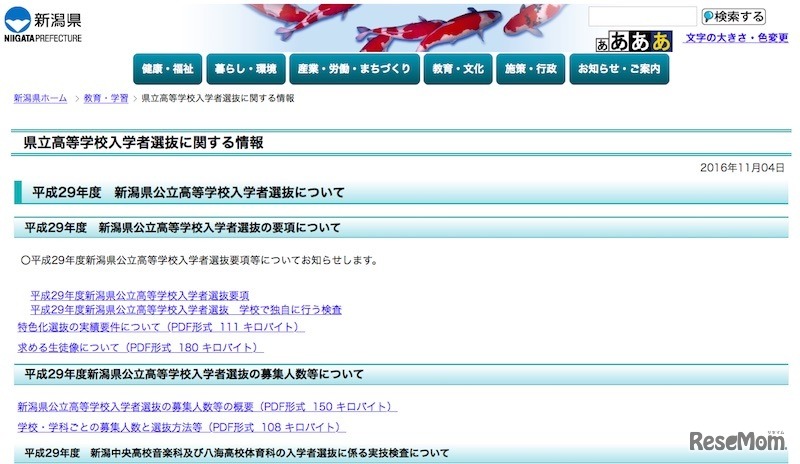
Task: Go to 新潟県ホーム breadcrumb link
Action: pos(40,98)
